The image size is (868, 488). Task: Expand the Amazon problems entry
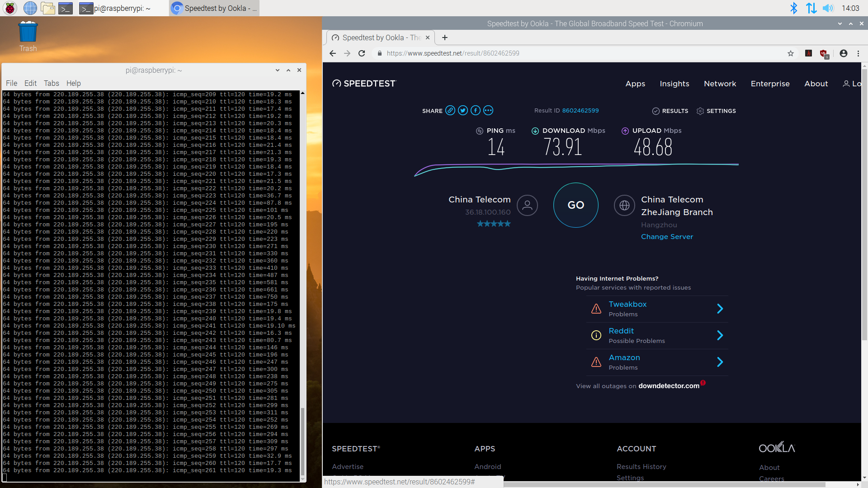point(657,362)
